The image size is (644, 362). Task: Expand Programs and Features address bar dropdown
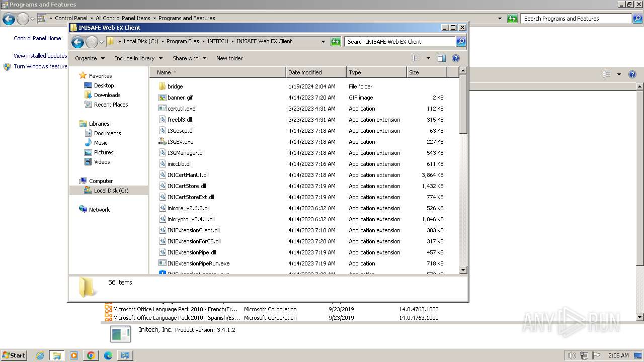500,19
